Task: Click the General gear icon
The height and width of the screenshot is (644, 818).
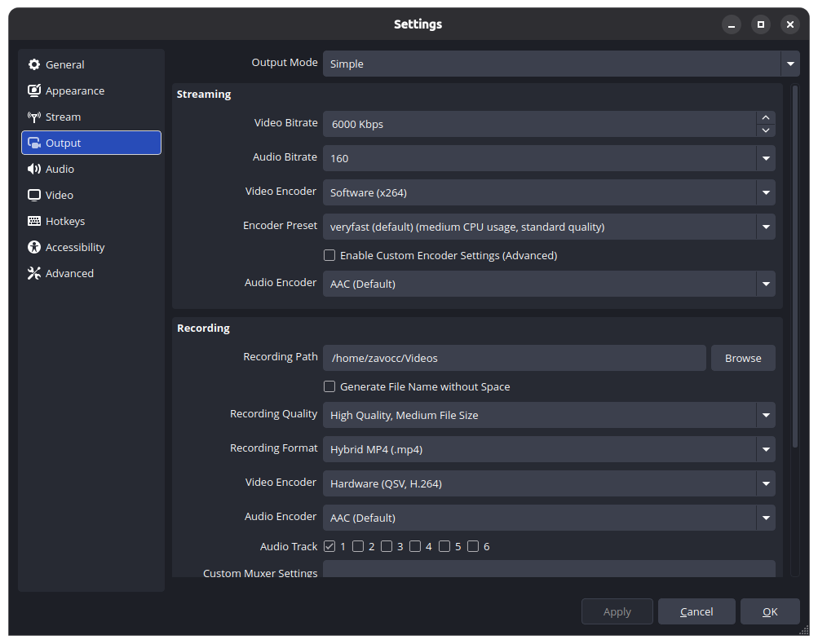Action: pyautogui.click(x=34, y=64)
